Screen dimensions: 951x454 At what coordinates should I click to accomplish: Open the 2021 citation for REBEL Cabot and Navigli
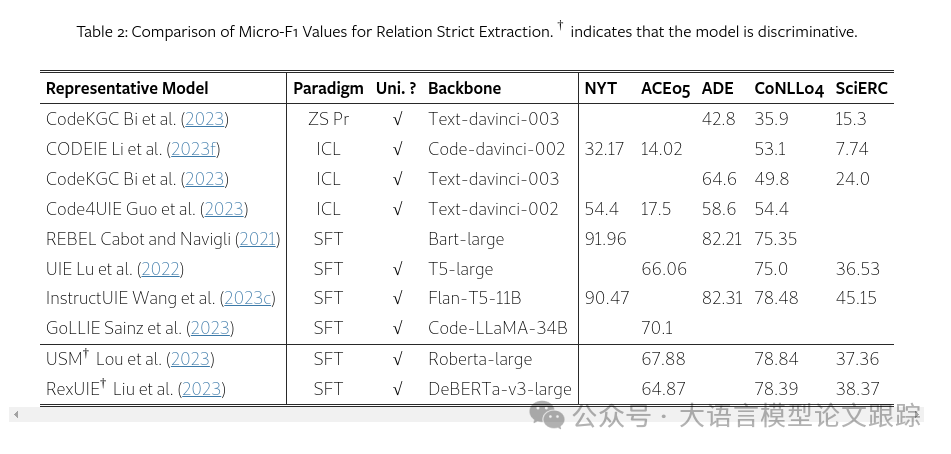[x=258, y=239]
